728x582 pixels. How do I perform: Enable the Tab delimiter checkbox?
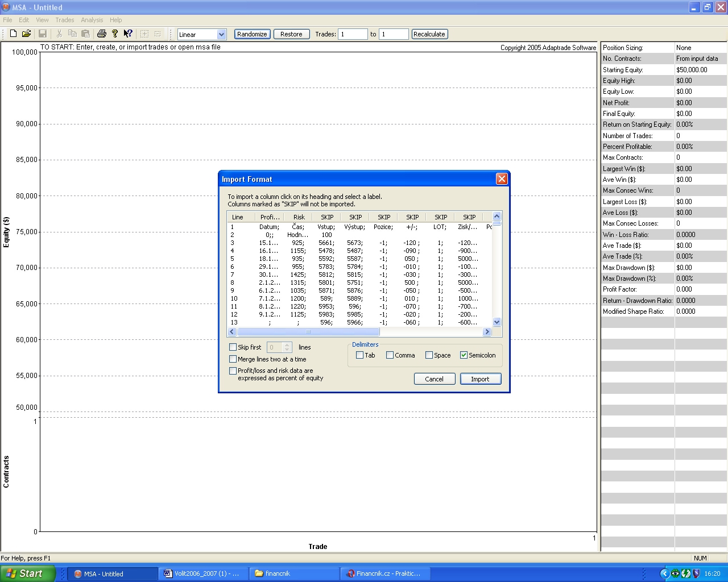pyautogui.click(x=359, y=355)
